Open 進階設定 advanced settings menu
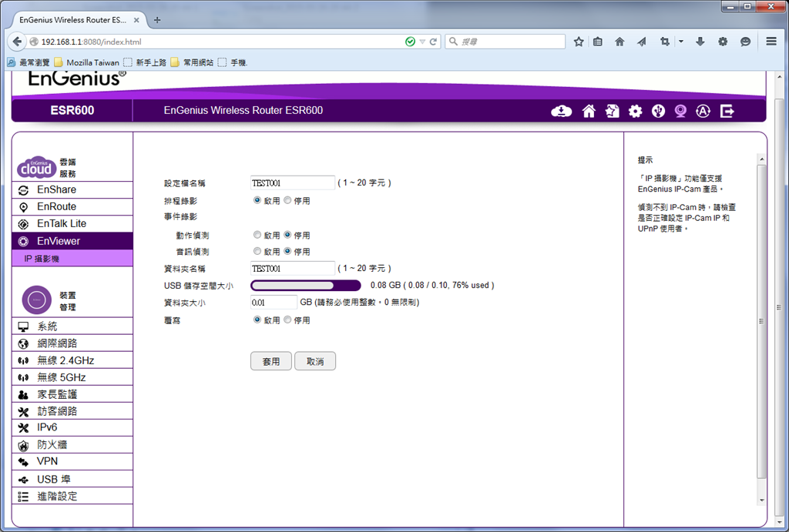Image resolution: width=789 pixels, height=532 pixels. [72, 497]
